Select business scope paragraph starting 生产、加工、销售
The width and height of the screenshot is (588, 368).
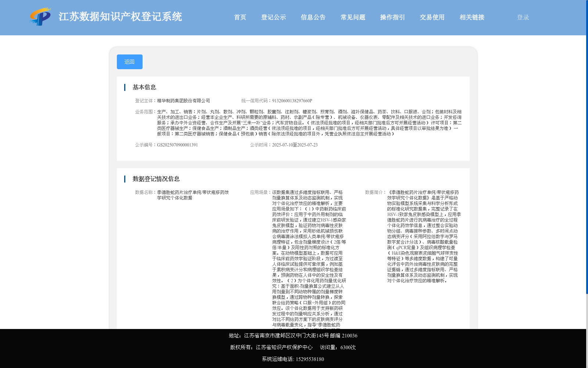click(309, 123)
